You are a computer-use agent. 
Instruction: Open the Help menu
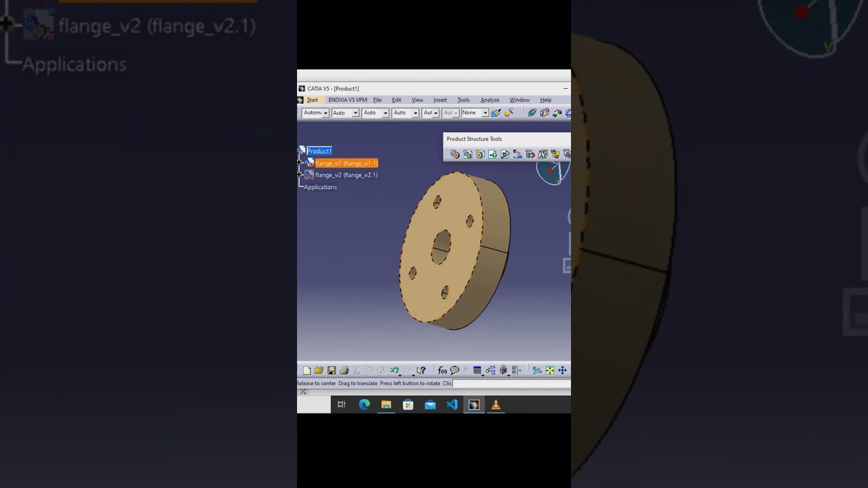click(x=546, y=100)
